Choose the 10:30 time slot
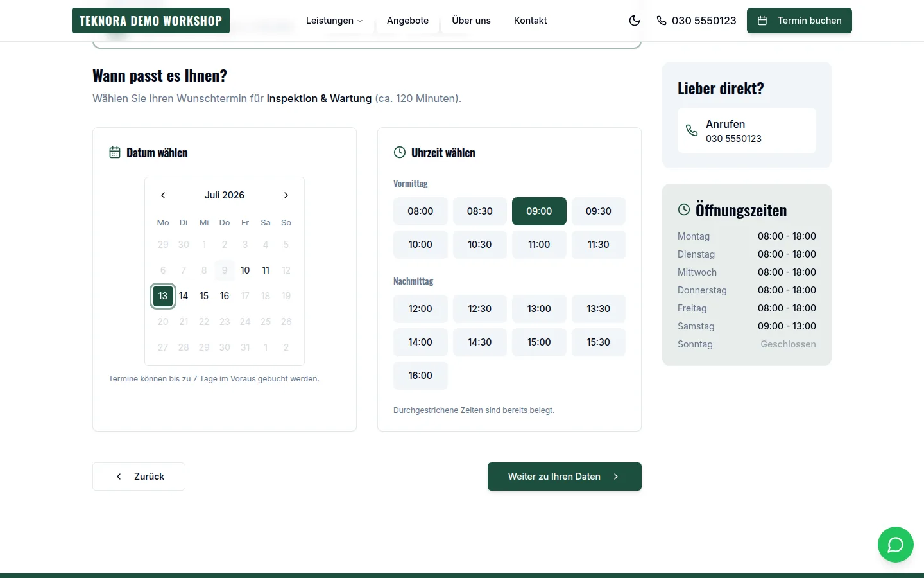The width and height of the screenshot is (924, 578). click(480, 245)
